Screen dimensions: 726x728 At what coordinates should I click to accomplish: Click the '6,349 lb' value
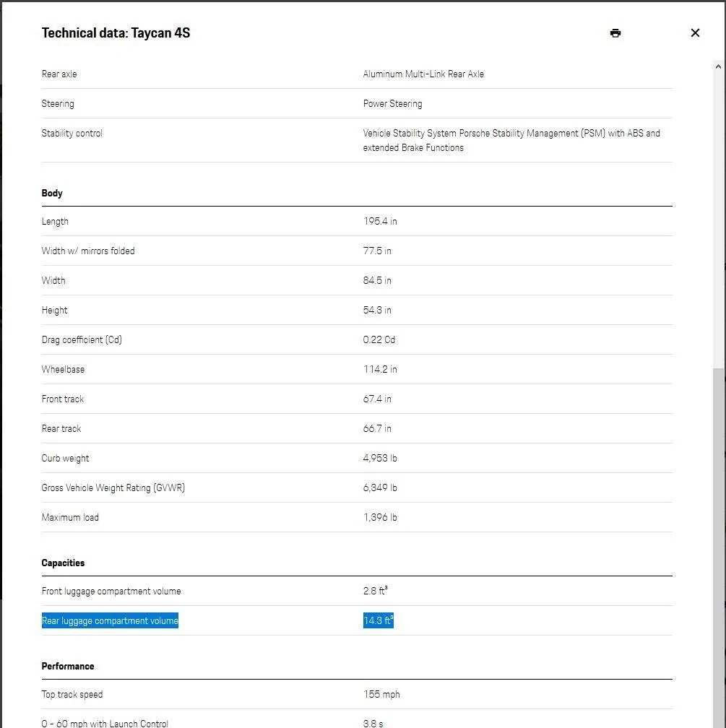pos(380,488)
